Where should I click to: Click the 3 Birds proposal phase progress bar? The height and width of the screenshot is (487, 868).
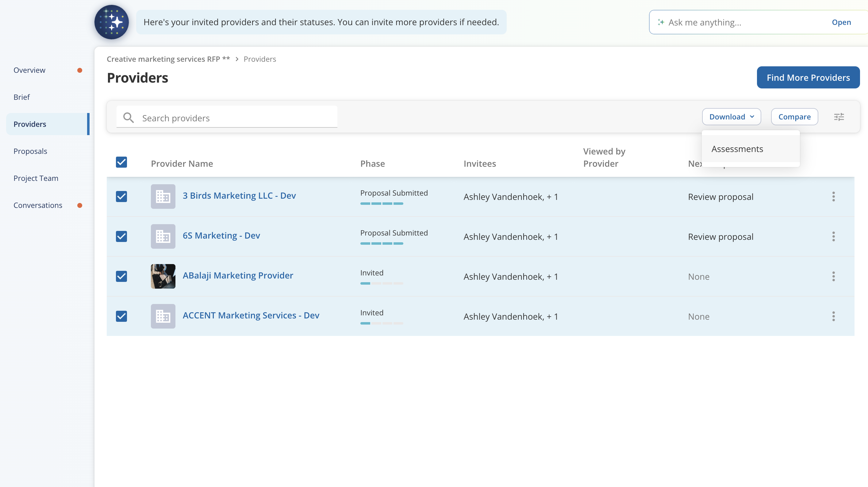point(382,204)
